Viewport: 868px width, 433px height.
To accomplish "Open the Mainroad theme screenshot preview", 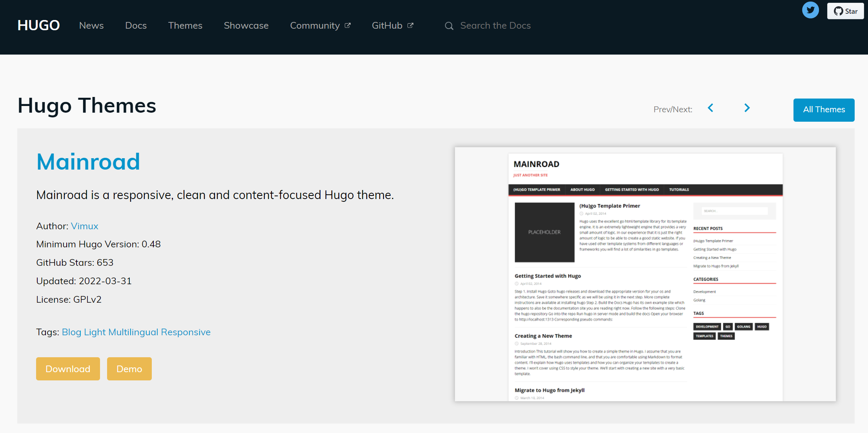I will pos(645,274).
